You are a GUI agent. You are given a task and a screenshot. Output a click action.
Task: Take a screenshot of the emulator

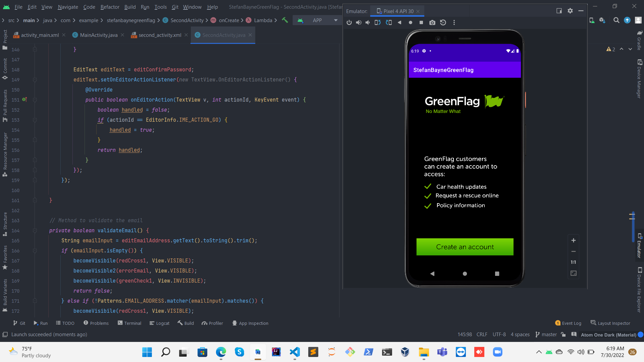[x=432, y=22]
